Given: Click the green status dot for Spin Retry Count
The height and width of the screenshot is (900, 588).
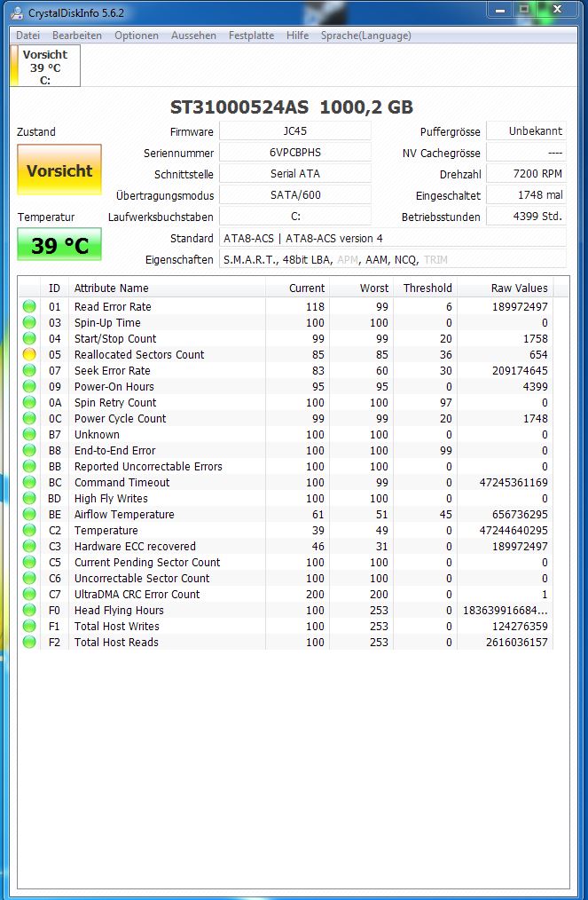Looking at the screenshot, I should click(x=29, y=403).
